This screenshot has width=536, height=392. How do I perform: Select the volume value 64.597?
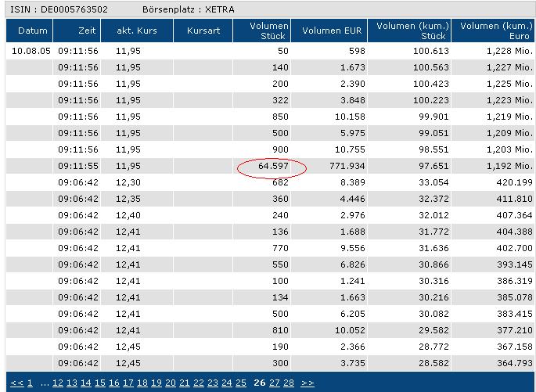coord(273,166)
